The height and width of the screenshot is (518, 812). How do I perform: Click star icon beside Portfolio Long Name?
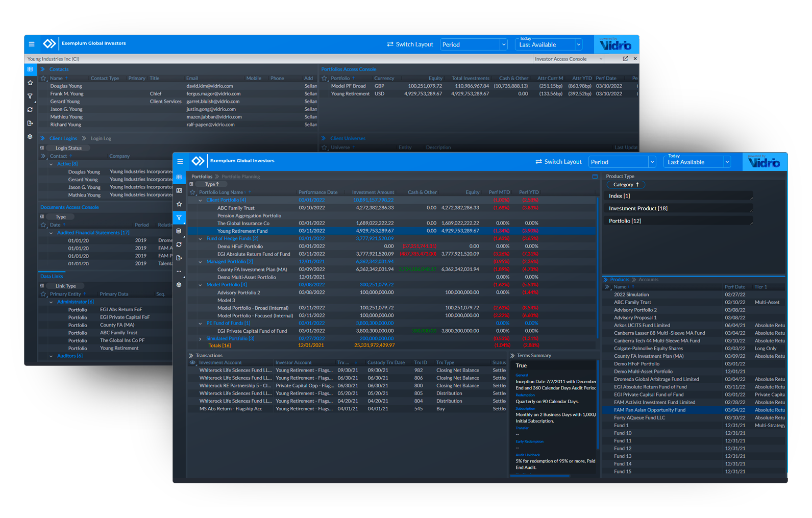[x=192, y=192]
